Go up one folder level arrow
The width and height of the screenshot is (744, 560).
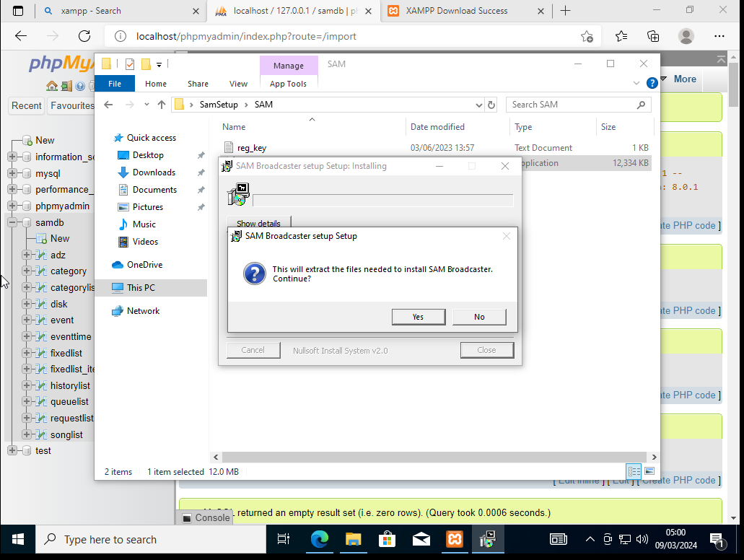162,105
